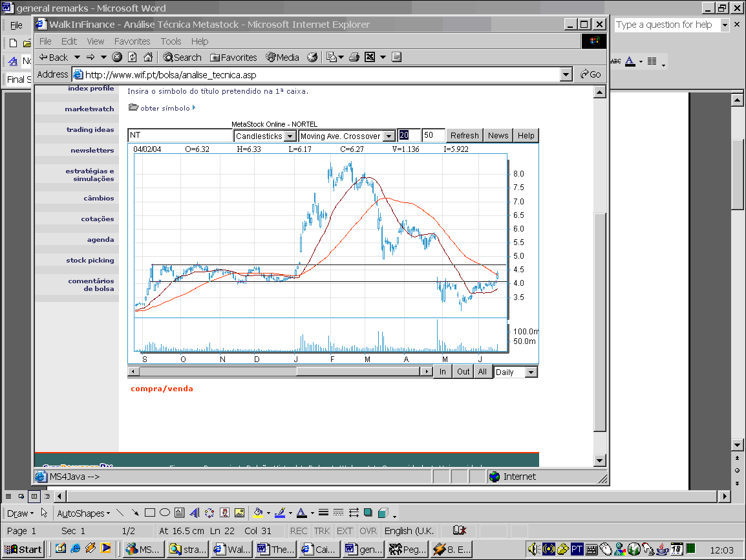The image size is (746, 560).
Task: Click the IE Home icon
Action: [148, 58]
